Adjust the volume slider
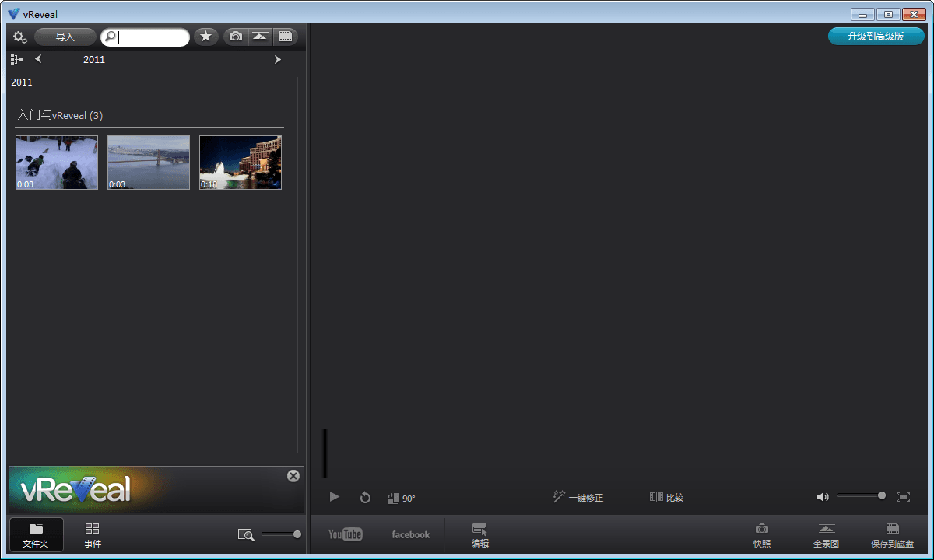 [x=860, y=496]
